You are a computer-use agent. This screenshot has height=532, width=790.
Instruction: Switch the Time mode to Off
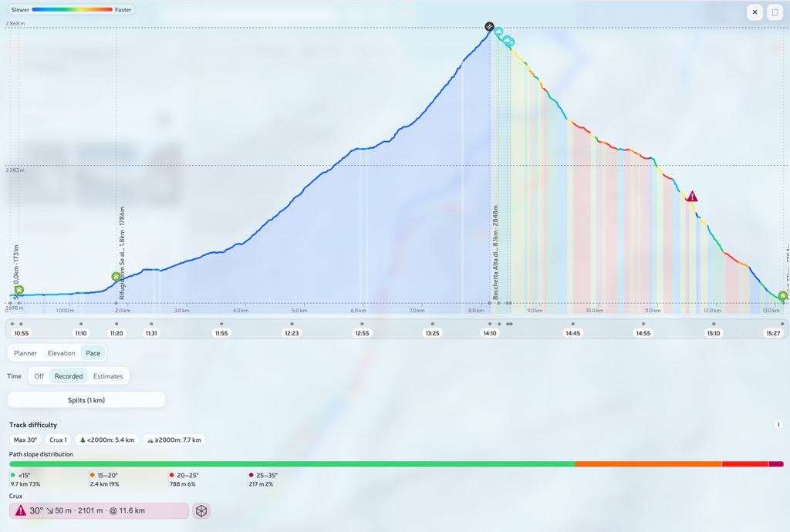(38, 376)
